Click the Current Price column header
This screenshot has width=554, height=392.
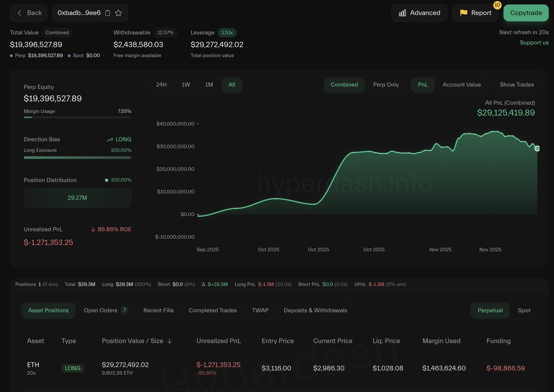(x=333, y=341)
